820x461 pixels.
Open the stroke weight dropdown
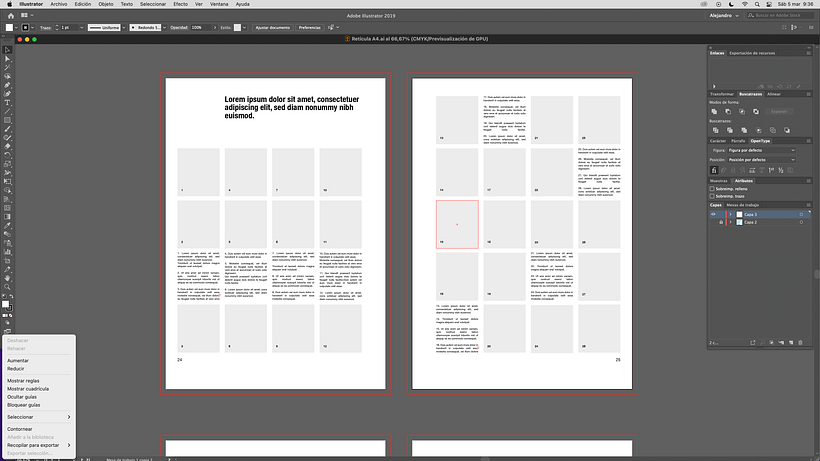tap(82, 28)
